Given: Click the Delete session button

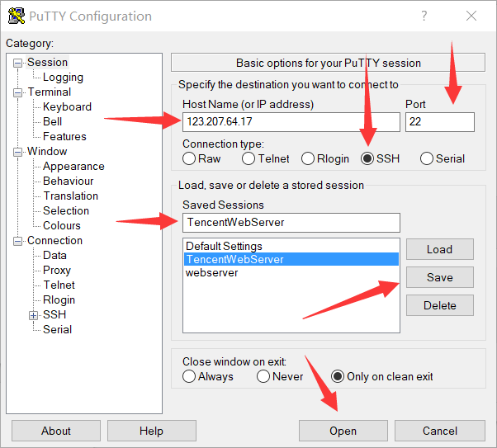Looking at the screenshot, I should pos(440,305).
